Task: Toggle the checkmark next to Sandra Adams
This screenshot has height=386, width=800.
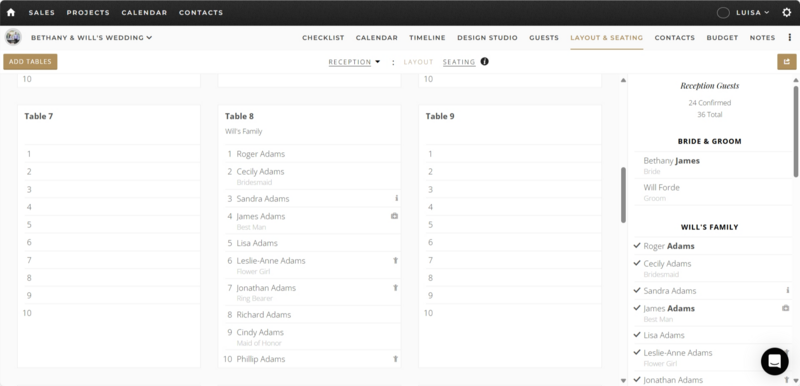Action: (637, 290)
